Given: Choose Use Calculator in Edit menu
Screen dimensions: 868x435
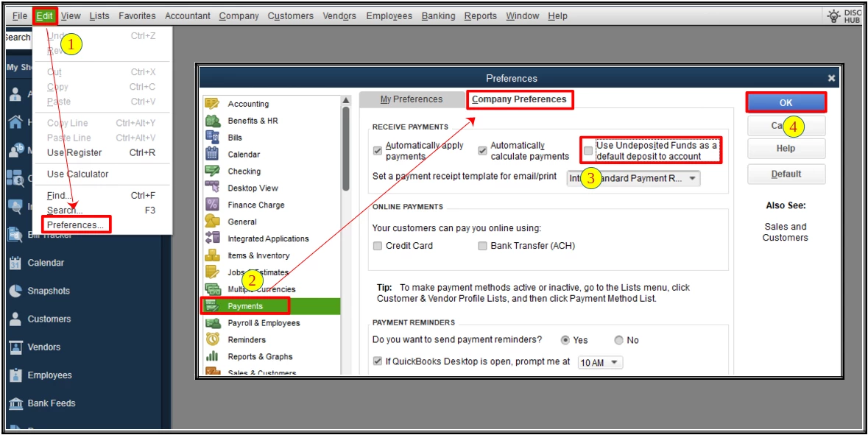Looking at the screenshot, I should click(x=77, y=174).
